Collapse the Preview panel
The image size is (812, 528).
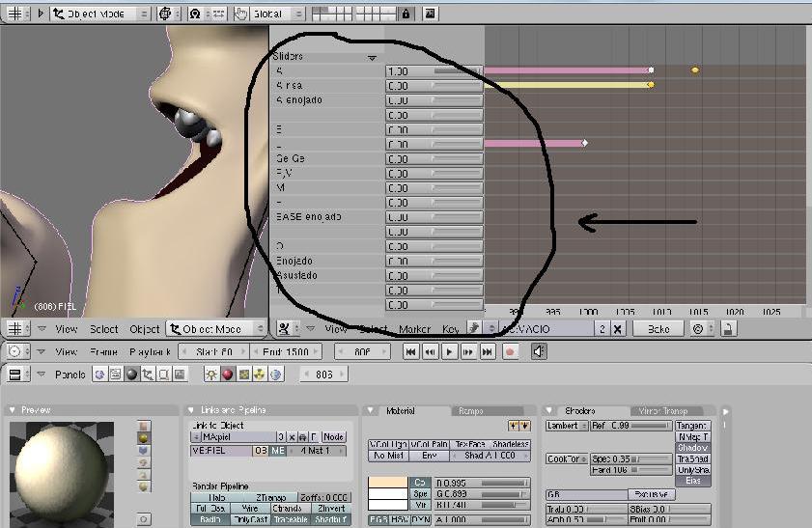(x=13, y=410)
